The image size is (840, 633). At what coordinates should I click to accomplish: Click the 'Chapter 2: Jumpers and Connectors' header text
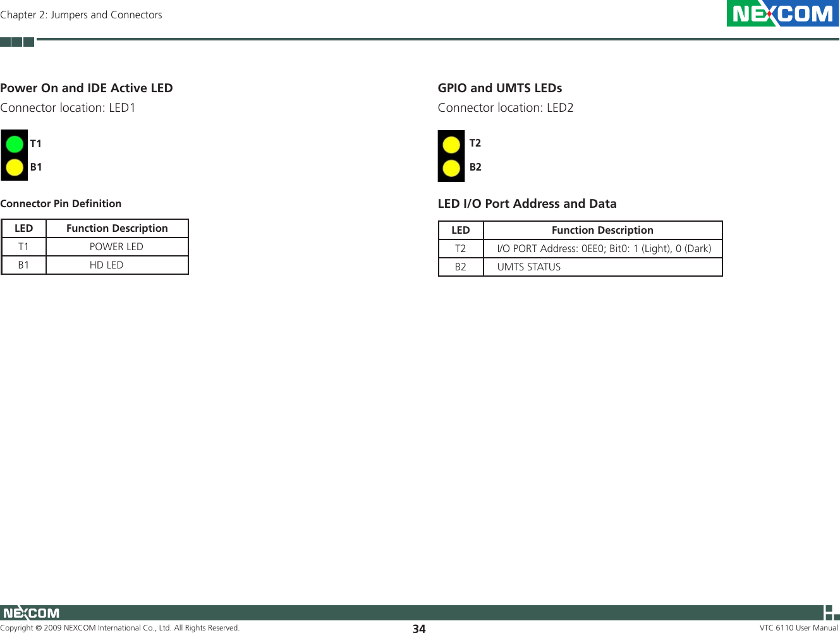[81, 15]
